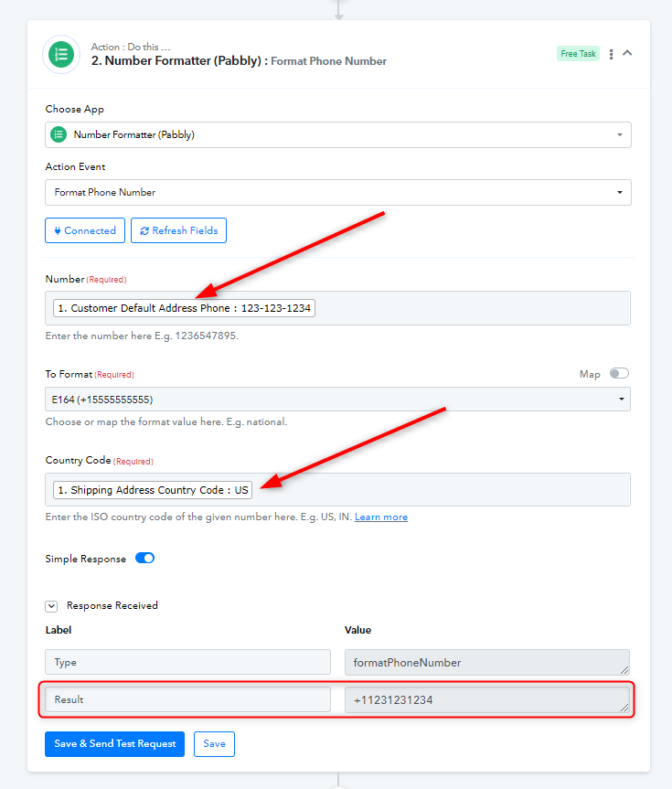Image resolution: width=672 pixels, height=789 pixels.
Task: Open the three-dot options menu
Action: coord(611,54)
